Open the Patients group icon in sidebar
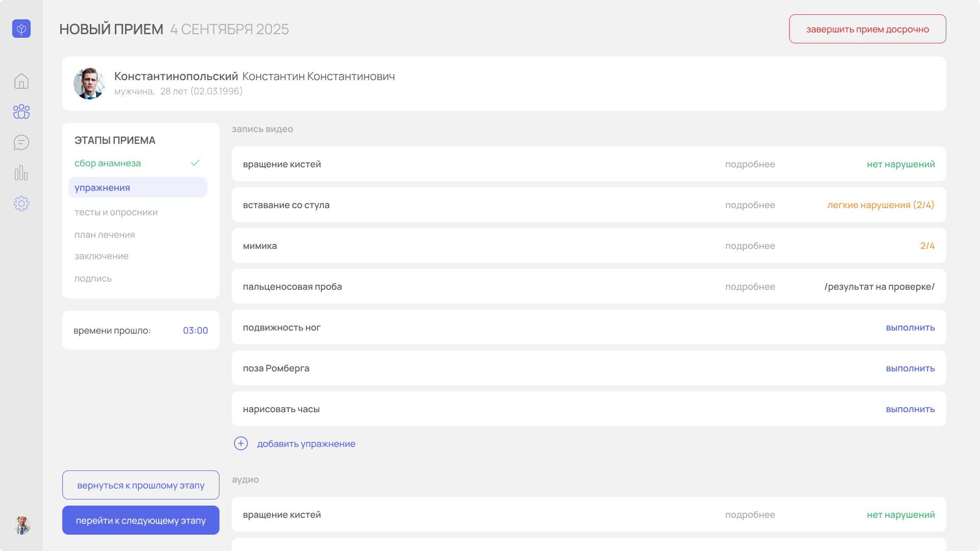This screenshot has height=551, width=980. click(21, 112)
